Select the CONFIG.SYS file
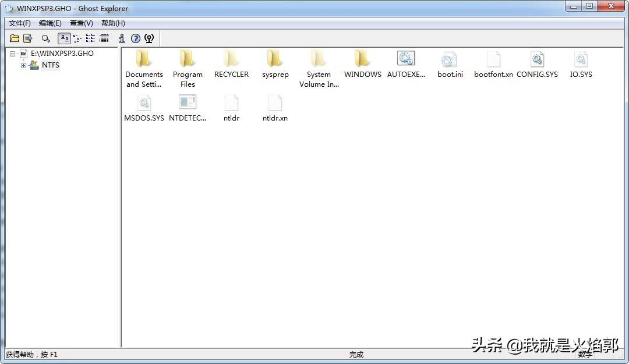Image resolution: width=629 pixels, height=364 pixels. 537,64
